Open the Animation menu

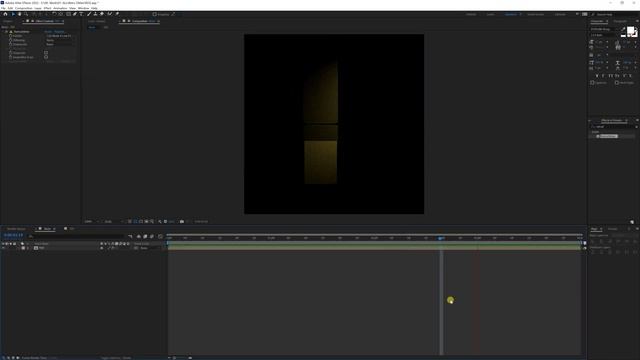(60, 8)
